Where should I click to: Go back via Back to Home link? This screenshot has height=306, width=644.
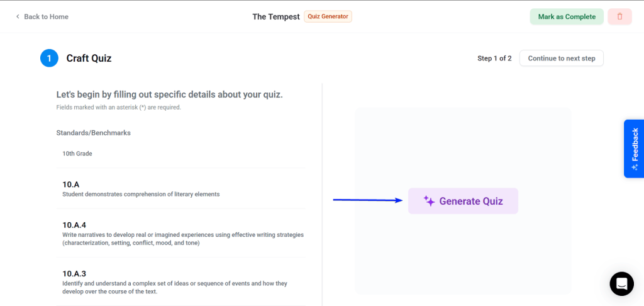[x=46, y=17]
